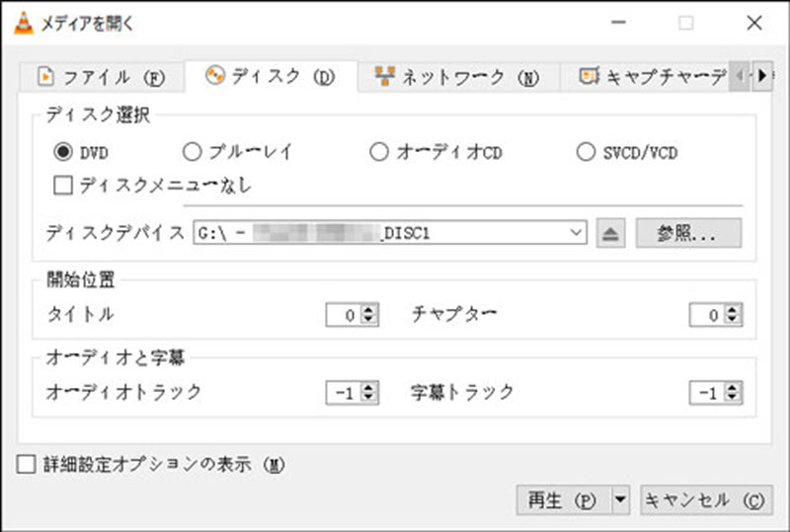The image size is (790, 532).
Task: Open the 再生 button dropdown arrow
Action: (x=620, y=499)
